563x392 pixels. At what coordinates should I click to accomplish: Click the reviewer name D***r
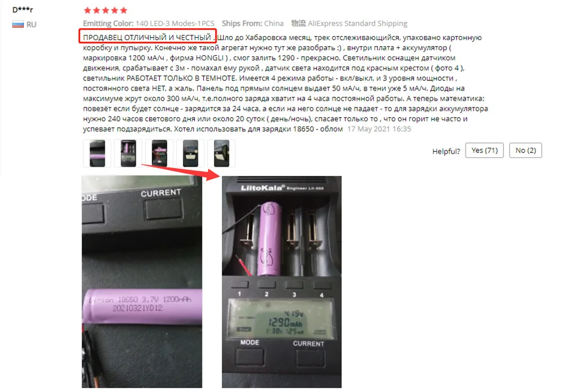23,10
